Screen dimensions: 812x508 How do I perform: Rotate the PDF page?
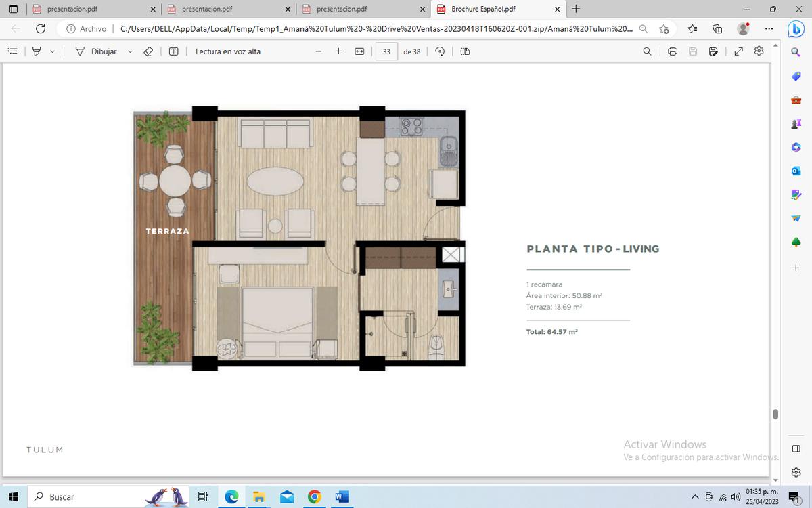[440, 51]
